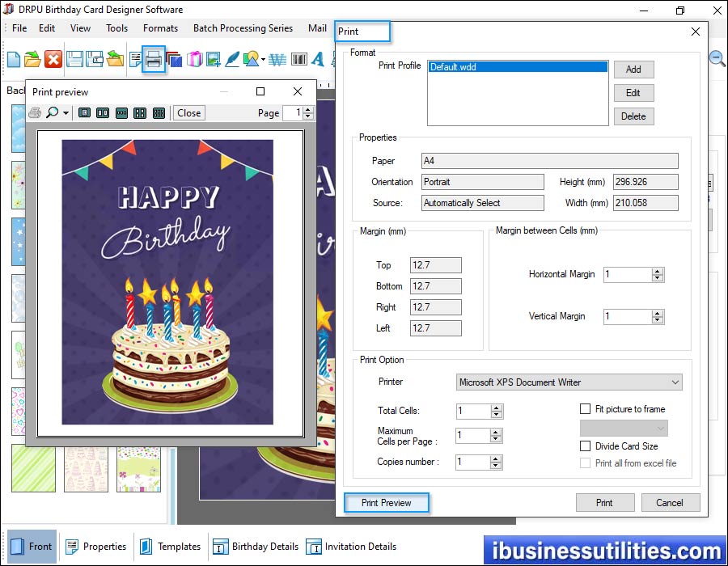Increase the Horizontal Margin value
The width and height of the screenshot is (728, 566).
pos(658,271)
